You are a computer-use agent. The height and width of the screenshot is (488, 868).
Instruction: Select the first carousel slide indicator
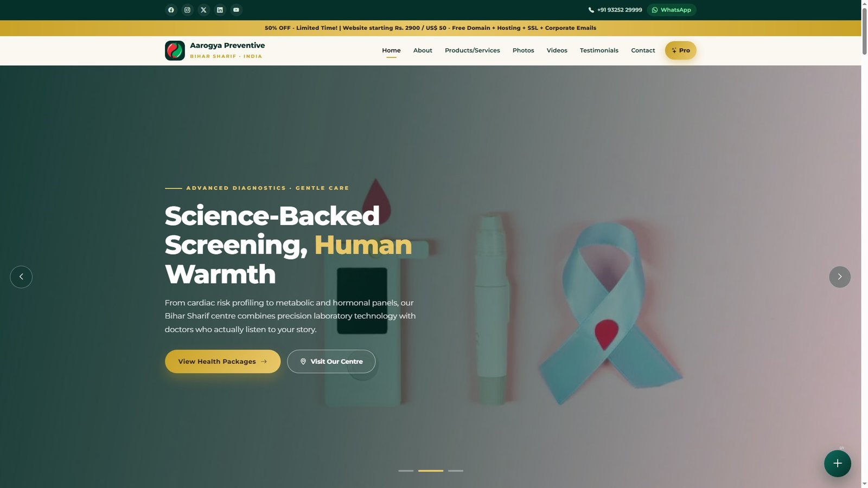point(406,471)
